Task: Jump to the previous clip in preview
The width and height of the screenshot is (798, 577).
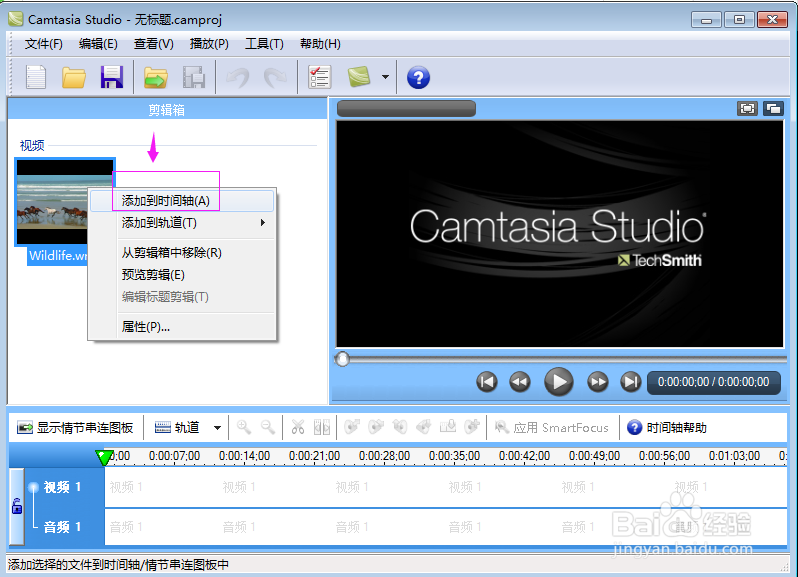Action: click(487, 382)
